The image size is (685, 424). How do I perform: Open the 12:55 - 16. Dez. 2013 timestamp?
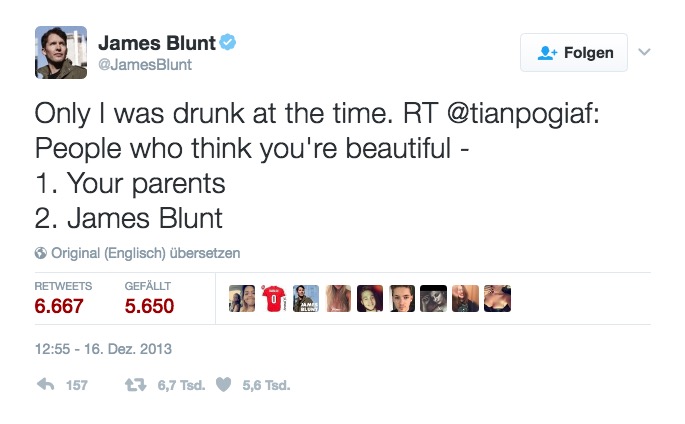click(x=103, y=349)
